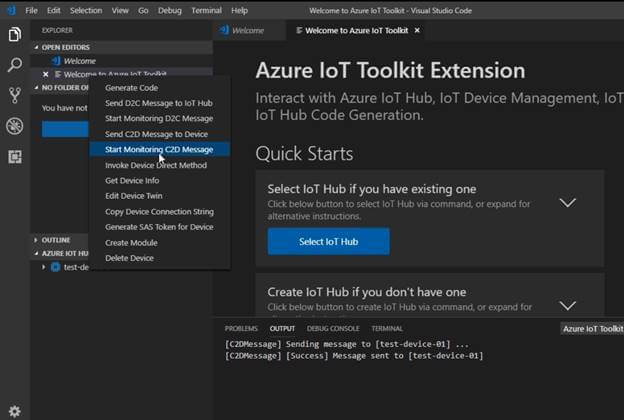The image size is (624, 420).
Task: Choose Copy Device Connection String
Action: coord(159,212)
